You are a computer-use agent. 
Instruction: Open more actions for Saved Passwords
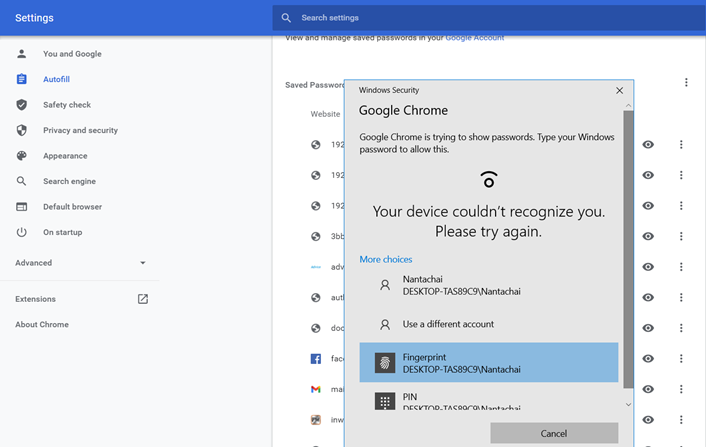point(686,83)
